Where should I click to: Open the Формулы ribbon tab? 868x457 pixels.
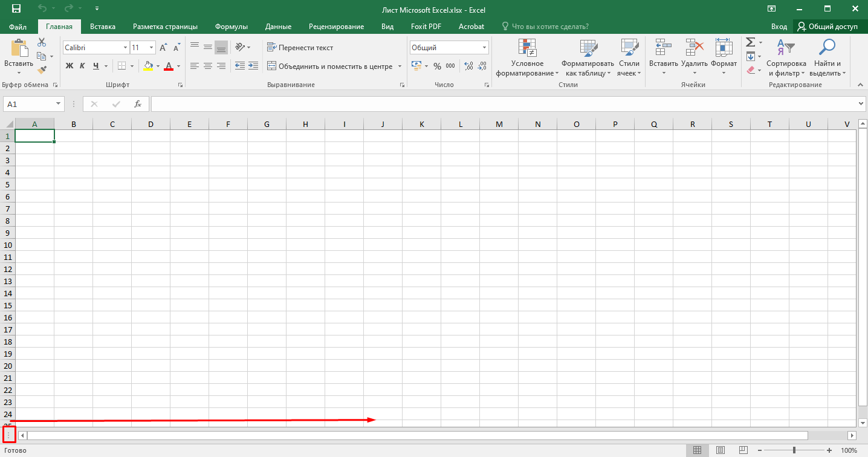pyautogui.click(x=232, y=27)
